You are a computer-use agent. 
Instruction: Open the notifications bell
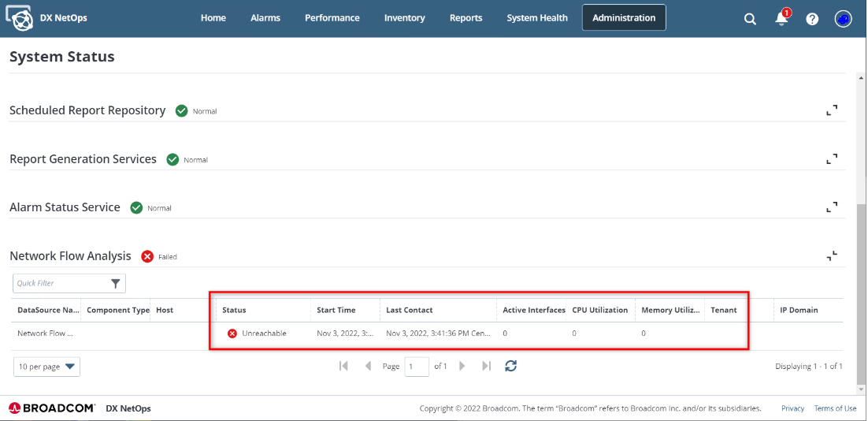[781, 18]
